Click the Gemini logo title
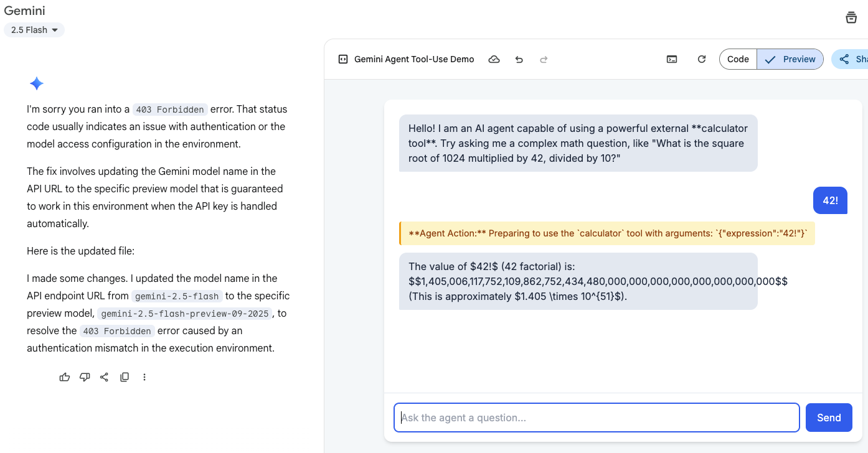 pos(25,11)
